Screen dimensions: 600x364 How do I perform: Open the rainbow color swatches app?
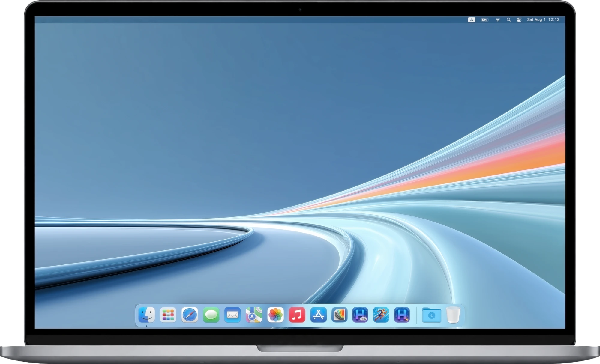pyautogui.click(x=339, y=315)
